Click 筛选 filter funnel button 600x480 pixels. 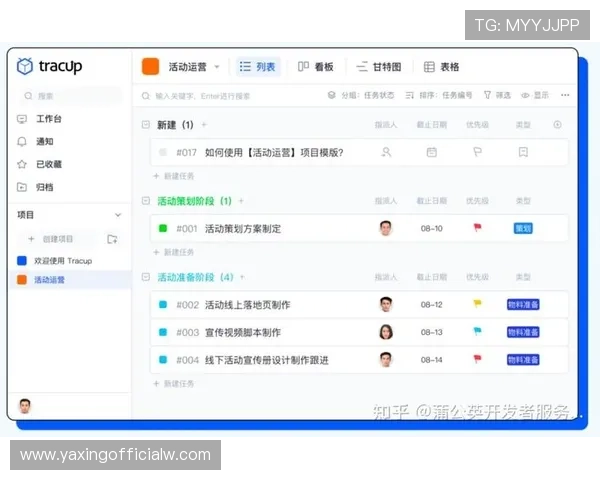click(497, 95)
